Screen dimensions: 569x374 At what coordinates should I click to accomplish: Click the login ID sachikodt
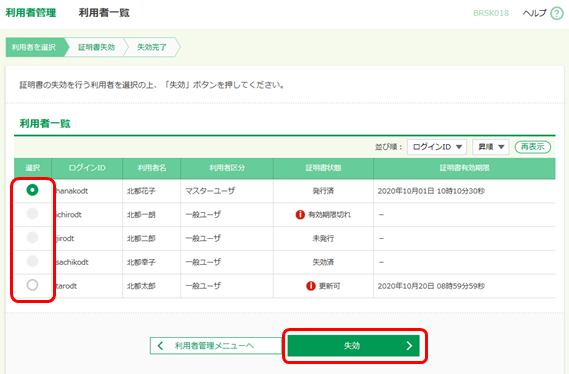click(72, 262)
